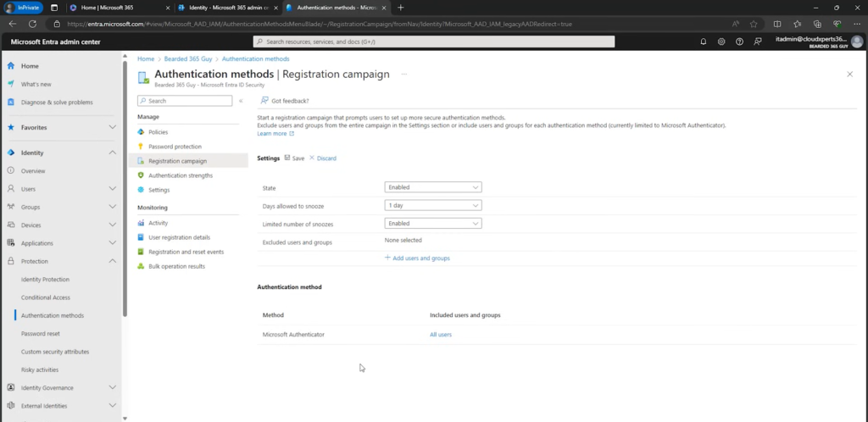Collapse the Protection section chevron
This screenshot has width=868, height=422.
click(x=113, y=261)
